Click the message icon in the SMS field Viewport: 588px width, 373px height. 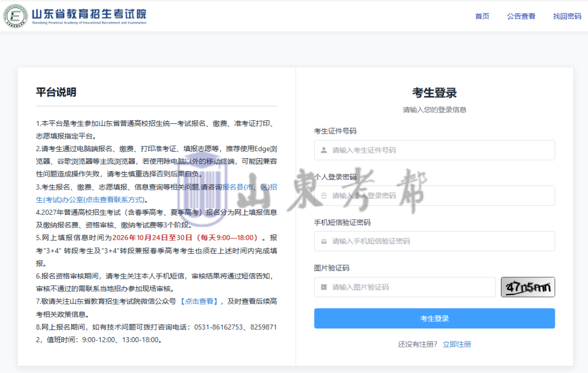(323, 241)
